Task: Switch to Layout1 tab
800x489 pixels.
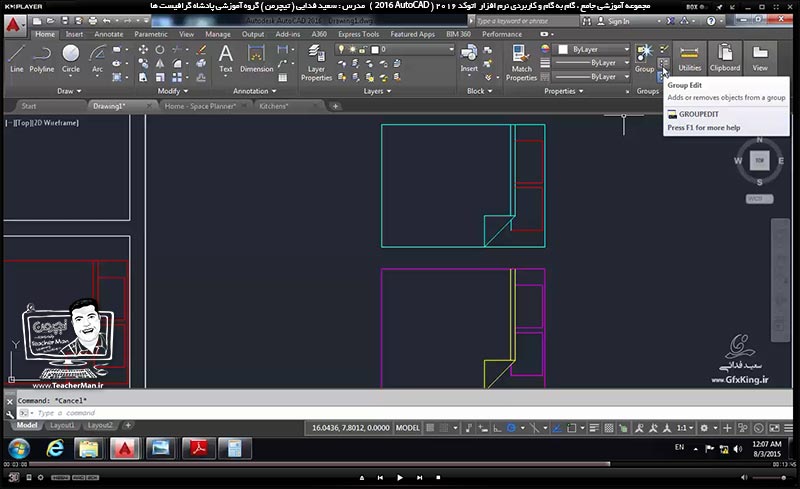Action: click(62, 425)
